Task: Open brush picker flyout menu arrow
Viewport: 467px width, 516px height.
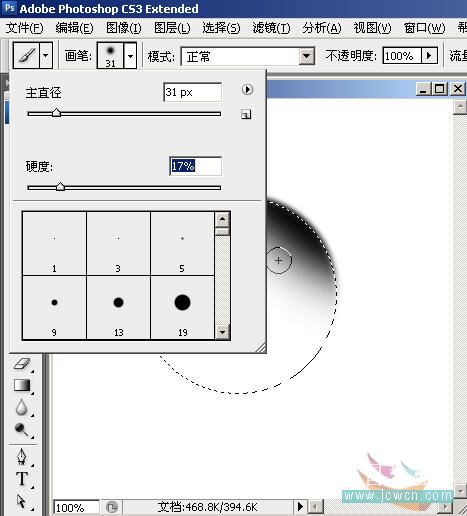Action: click(x=247, y=89)
